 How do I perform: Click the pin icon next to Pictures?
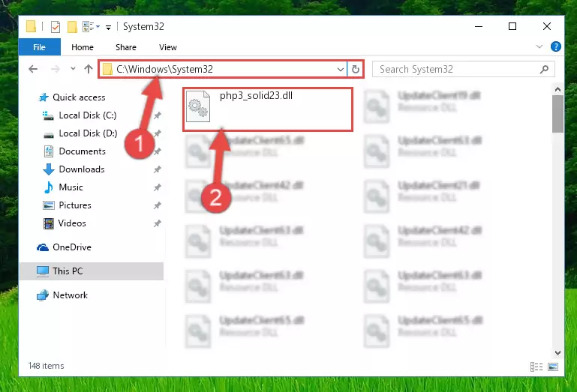(x=157, y=205)
